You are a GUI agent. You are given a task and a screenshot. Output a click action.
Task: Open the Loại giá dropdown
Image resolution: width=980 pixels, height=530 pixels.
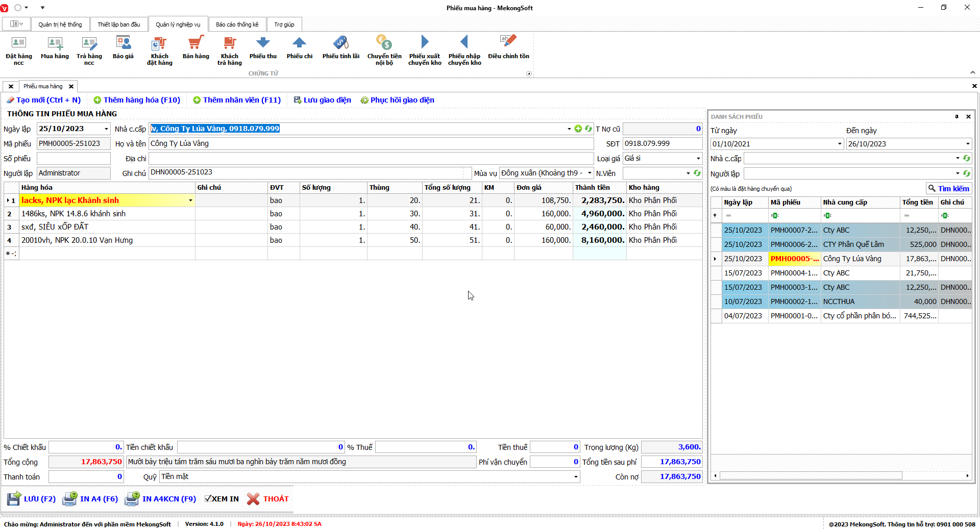point(698,159)
